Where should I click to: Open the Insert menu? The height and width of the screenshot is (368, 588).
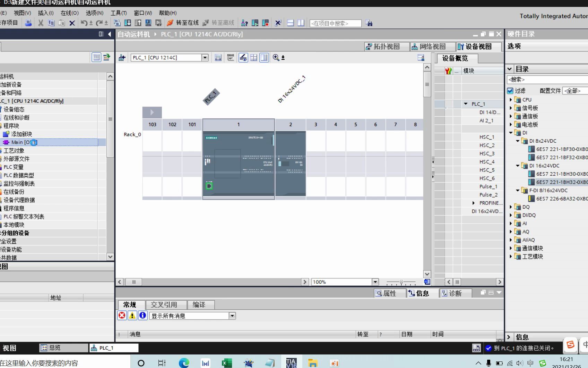[46, 13]
